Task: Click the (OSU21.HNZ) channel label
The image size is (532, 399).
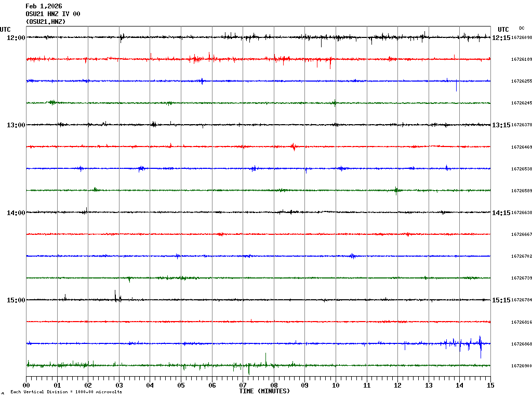Action: 46,22
